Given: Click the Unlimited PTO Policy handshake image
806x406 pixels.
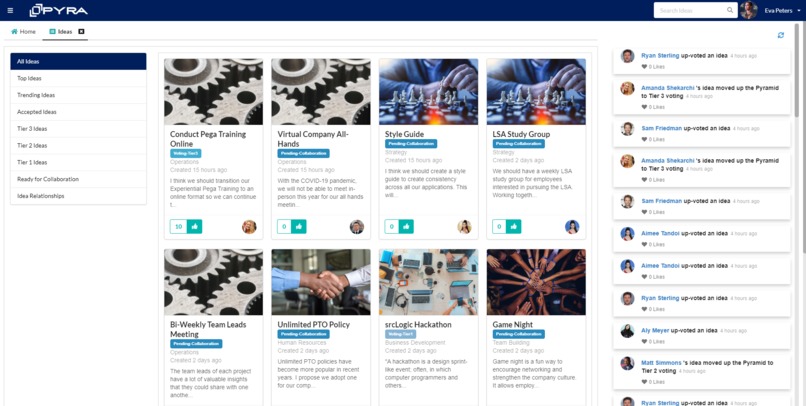Looking at the screenshot, I should (x=321, y=282).
